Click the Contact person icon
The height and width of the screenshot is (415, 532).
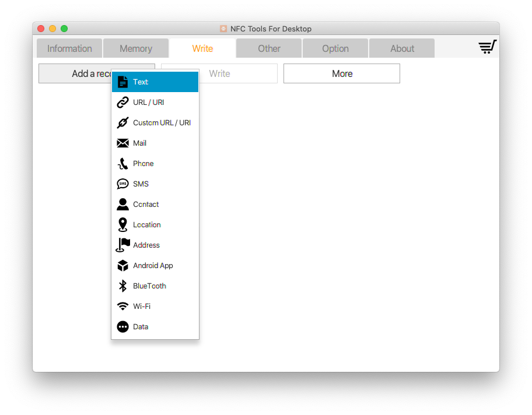(x=123, y=204)
